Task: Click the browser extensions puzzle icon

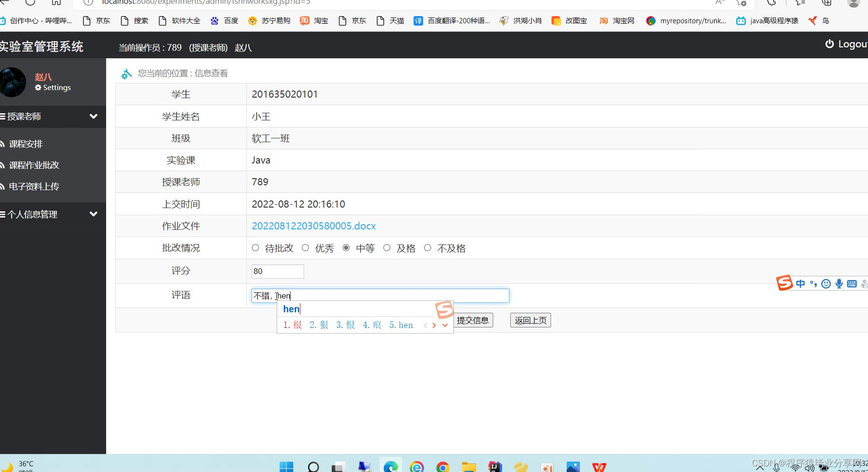Action: click(x=772, y=2)
